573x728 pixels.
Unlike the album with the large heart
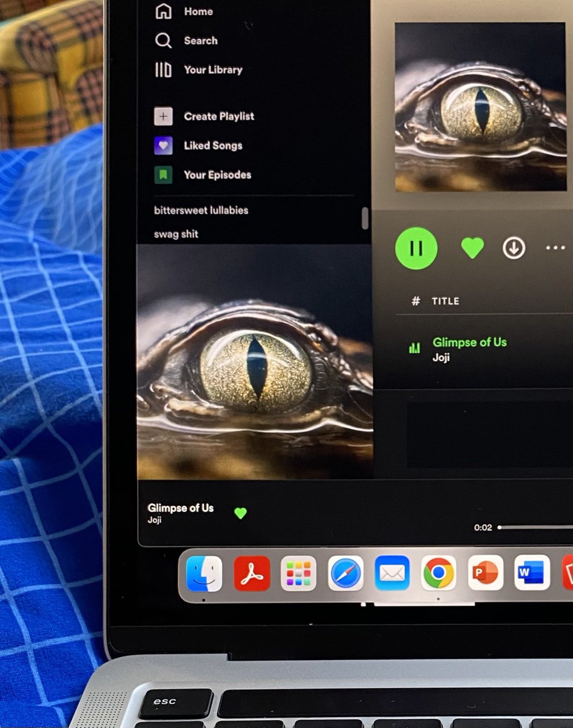472,248
